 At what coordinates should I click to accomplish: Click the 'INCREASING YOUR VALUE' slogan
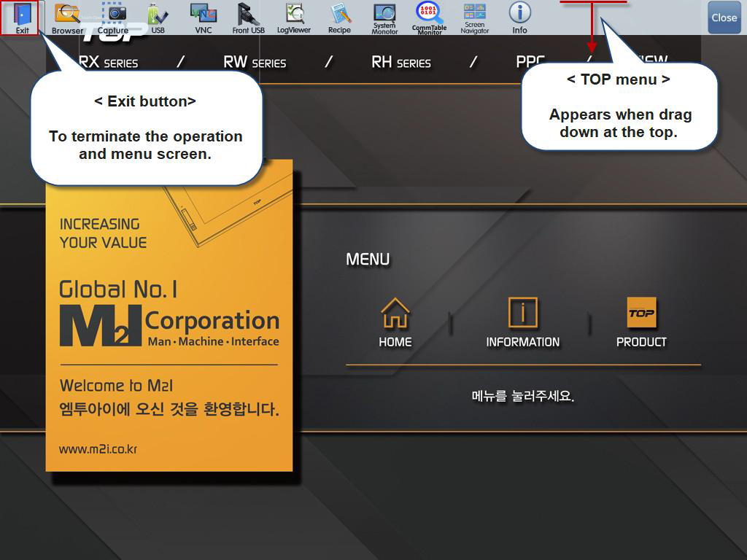104,233
